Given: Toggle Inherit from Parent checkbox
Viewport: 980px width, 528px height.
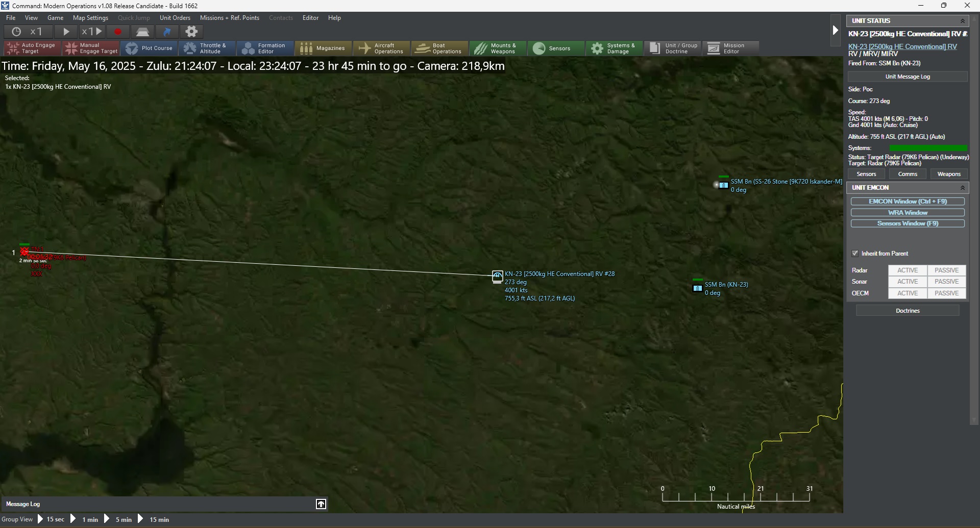Looking at the screenshot, I should (x=855, y=254).
